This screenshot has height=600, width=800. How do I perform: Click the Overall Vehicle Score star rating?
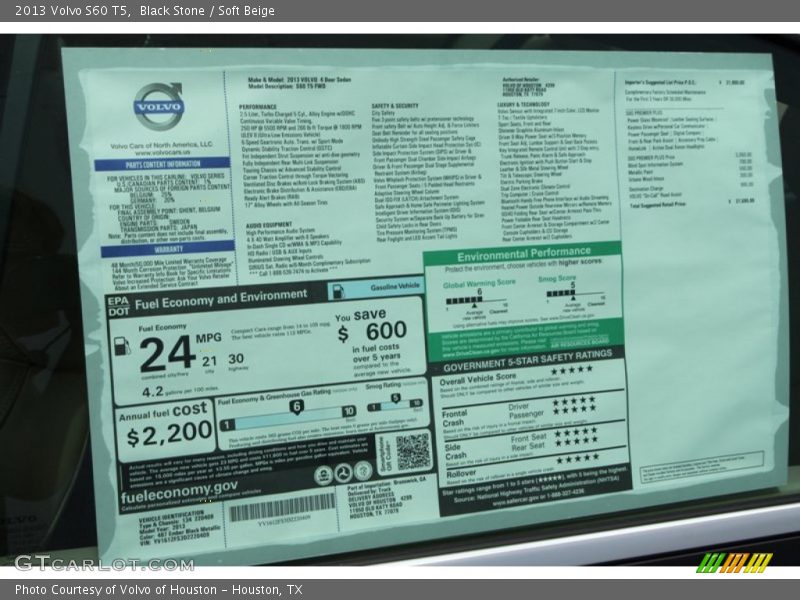pyautogui.click(x=572, y=370)
